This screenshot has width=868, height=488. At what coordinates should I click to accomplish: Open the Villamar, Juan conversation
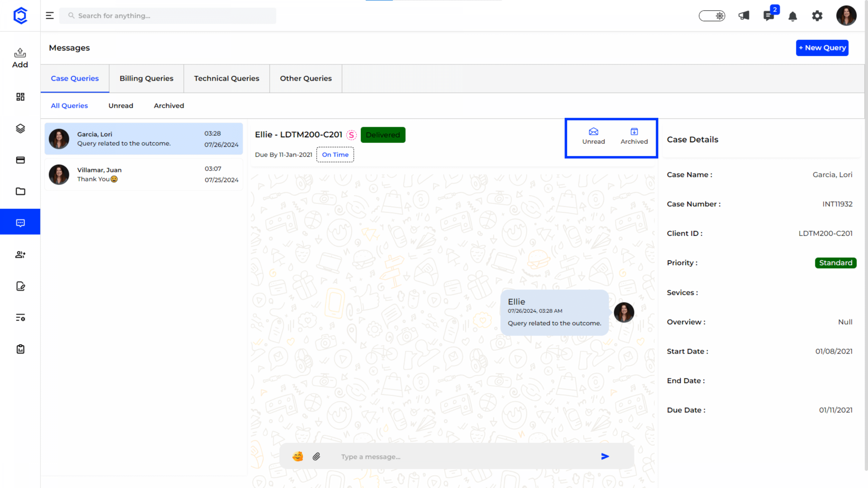tap(143, 174)
